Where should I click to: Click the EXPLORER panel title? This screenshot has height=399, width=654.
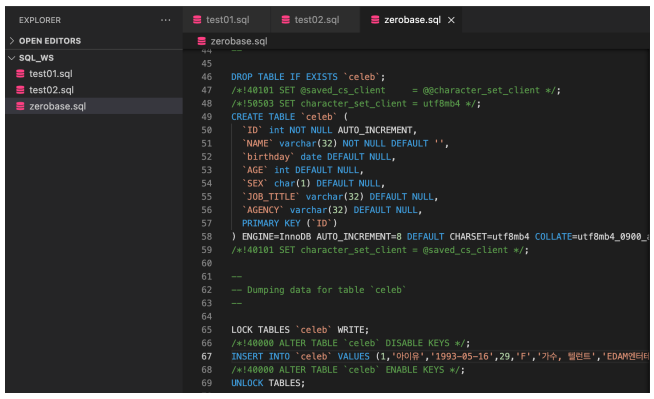tap(40, 20)
